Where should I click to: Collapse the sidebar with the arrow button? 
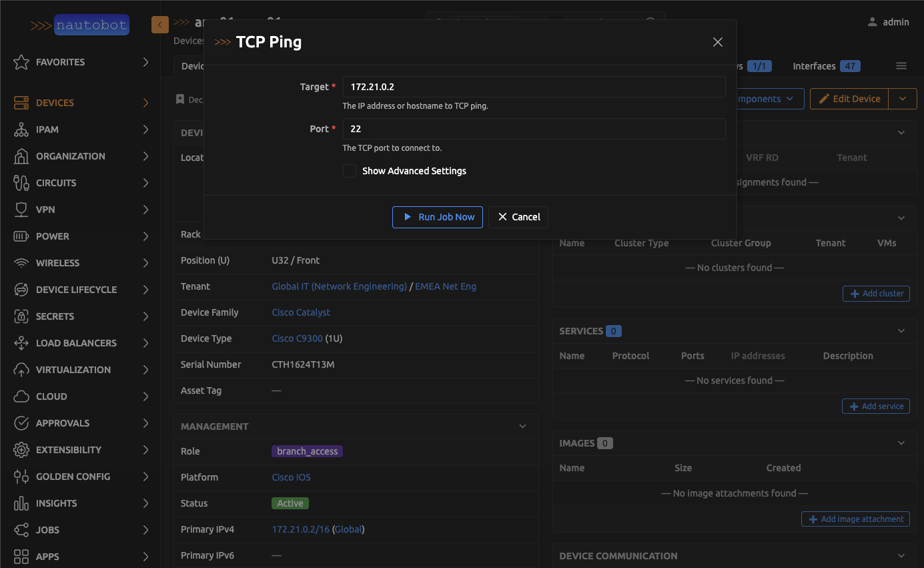point(160,25)
